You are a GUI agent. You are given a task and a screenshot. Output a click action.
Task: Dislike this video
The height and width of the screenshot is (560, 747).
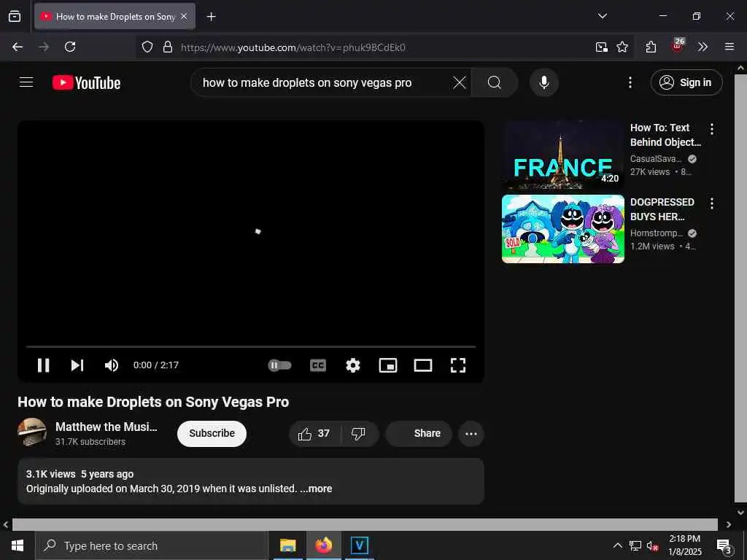[358, 433]
